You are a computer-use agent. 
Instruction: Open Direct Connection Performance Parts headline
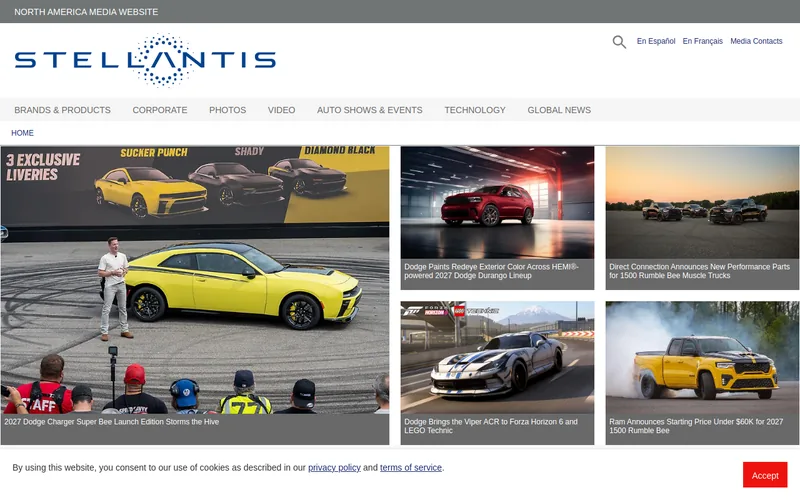coord(699,271)
